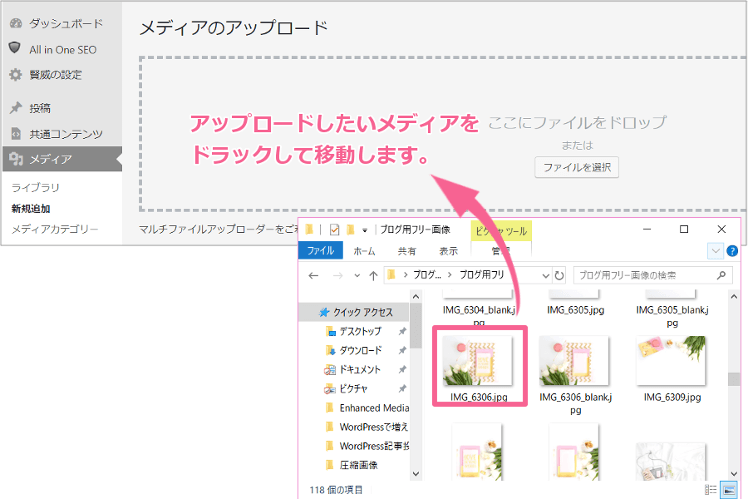Click the search magnifier icon in Explorer

click(x=721, y=275)
